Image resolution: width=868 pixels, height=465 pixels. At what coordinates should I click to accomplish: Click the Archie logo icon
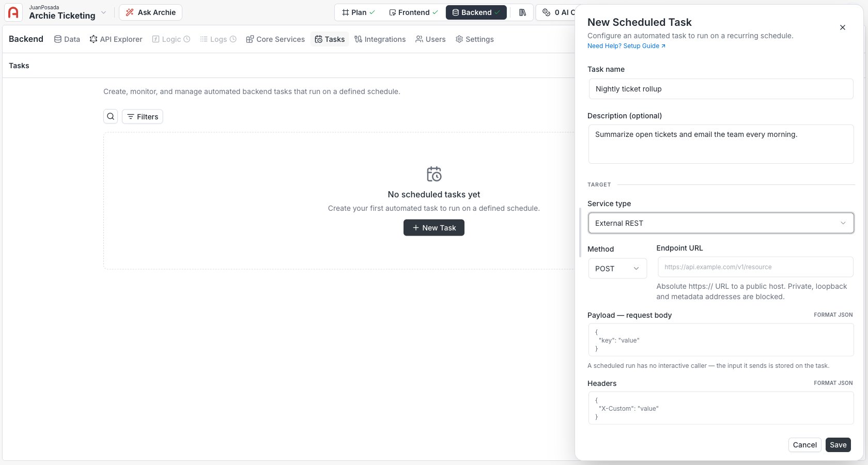pos(13,12)
